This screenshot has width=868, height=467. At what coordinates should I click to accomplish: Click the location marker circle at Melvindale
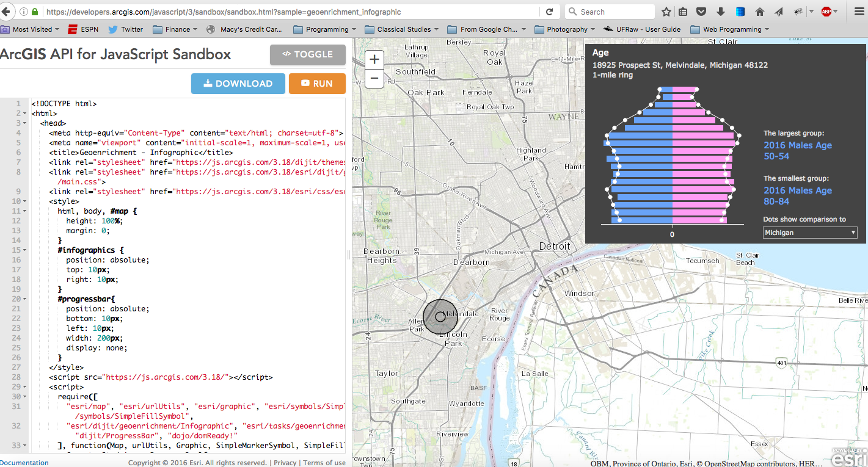[x=440, y=317]
